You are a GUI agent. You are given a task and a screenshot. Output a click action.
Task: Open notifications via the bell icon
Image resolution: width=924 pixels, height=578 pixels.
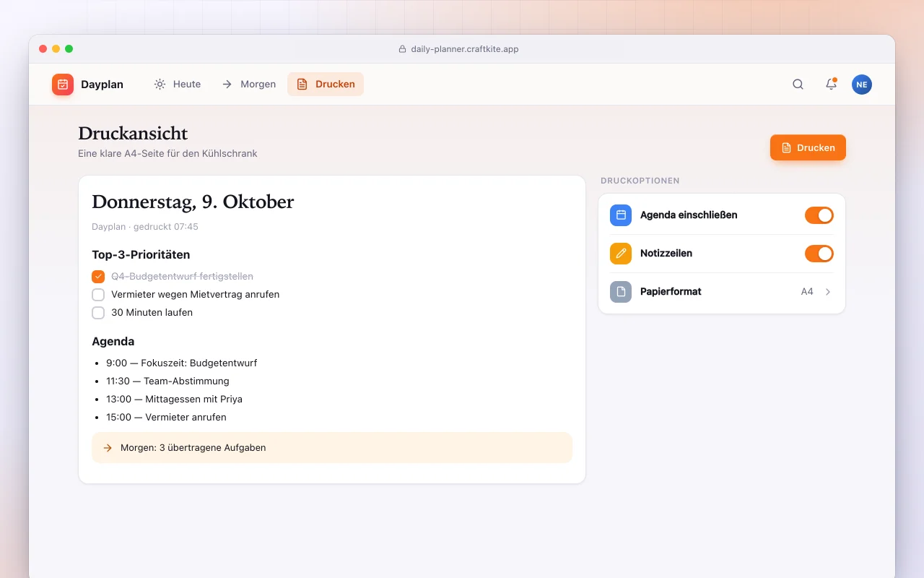click(x=831, y=85)
